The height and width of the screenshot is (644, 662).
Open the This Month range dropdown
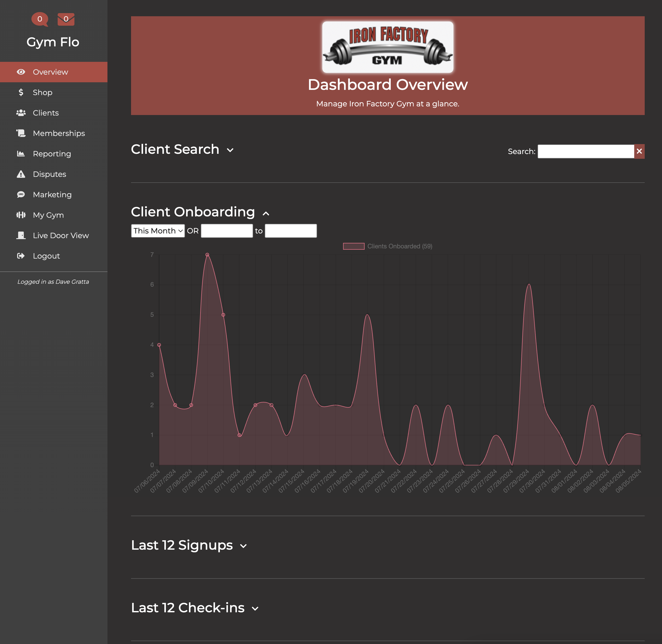point(158,231)
